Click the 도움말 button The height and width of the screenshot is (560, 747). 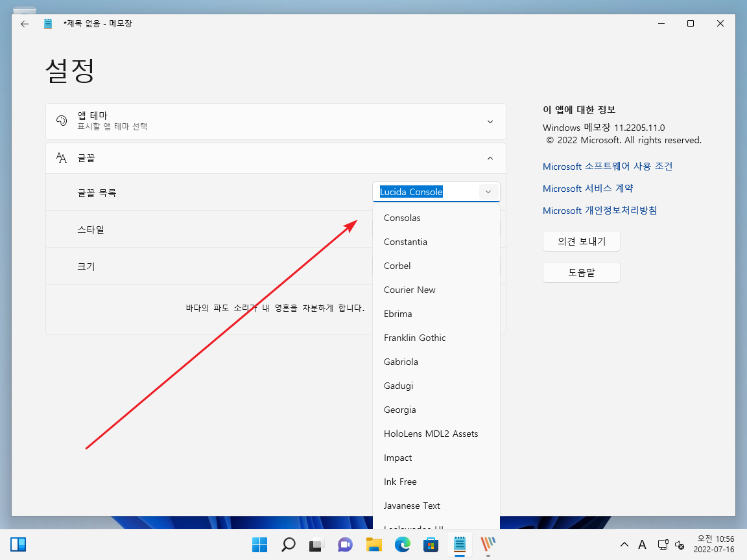point(581,272)
